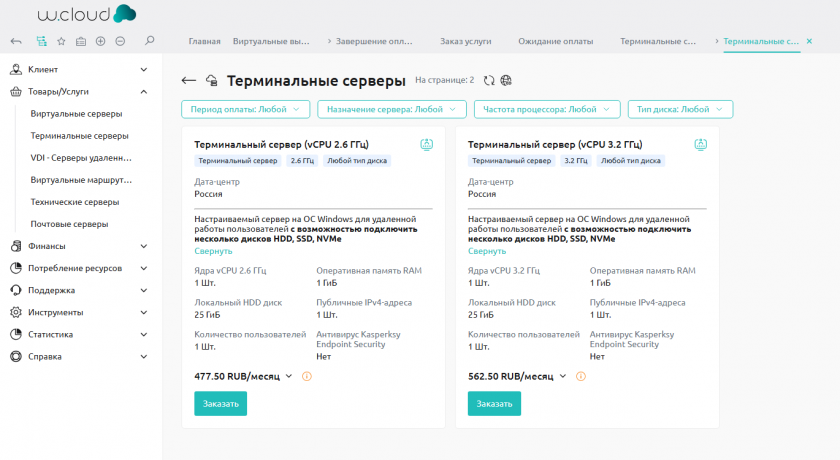The image size is (840, 460).
Task: Click the back arrow beside Терминальные серверы heading
Action: pos(188,80)
